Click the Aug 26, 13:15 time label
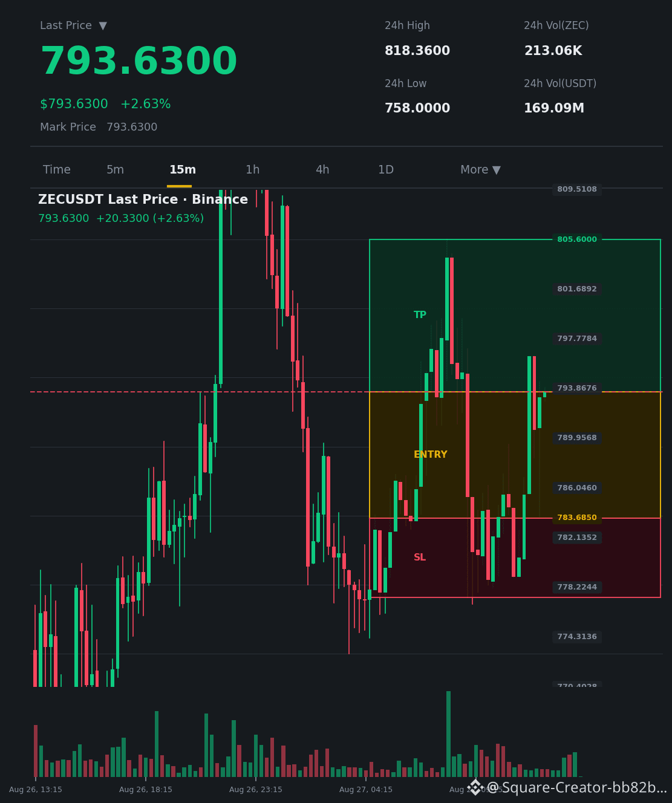672x803 pixels. 36,790
